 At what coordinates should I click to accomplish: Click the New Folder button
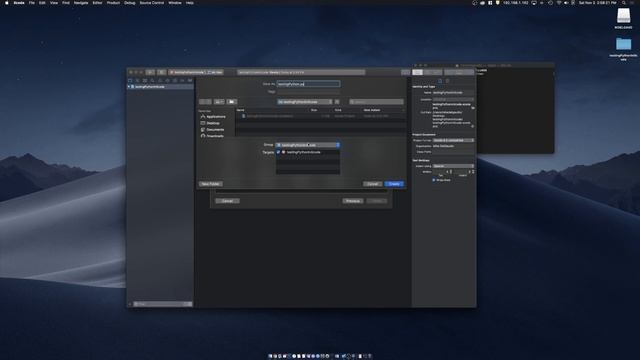211,184
